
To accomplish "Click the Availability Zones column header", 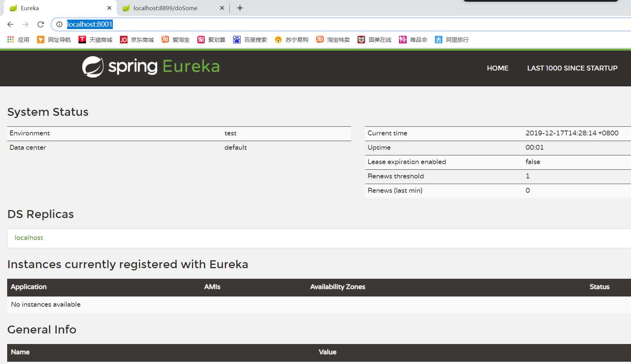I will click(x=338, y=287).
